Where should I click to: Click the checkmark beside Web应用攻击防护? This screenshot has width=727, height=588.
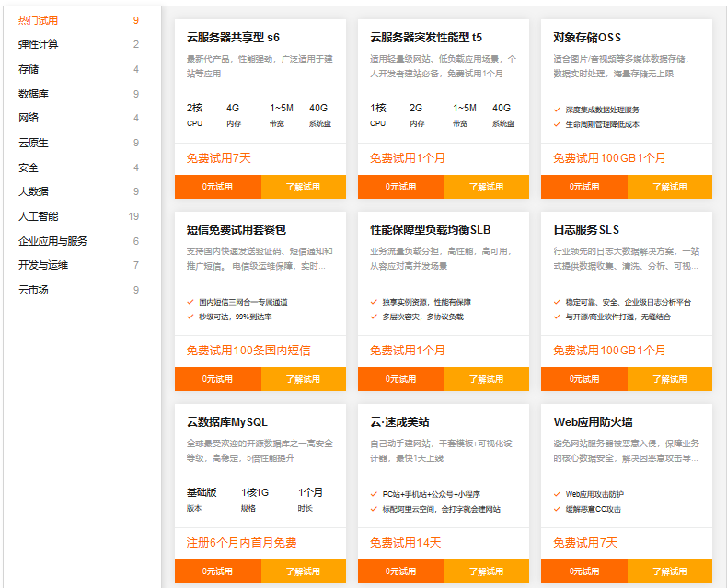coord(558,494)
